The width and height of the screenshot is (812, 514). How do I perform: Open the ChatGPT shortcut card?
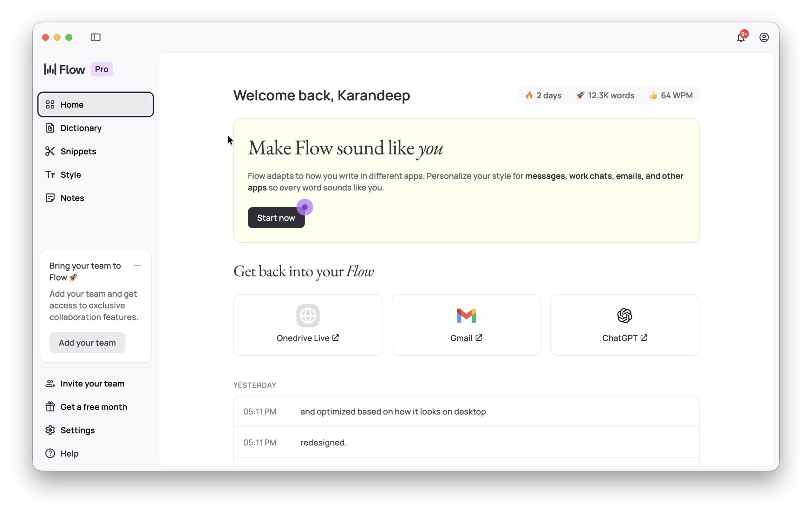pyautogui.click(x=625, y=325)
